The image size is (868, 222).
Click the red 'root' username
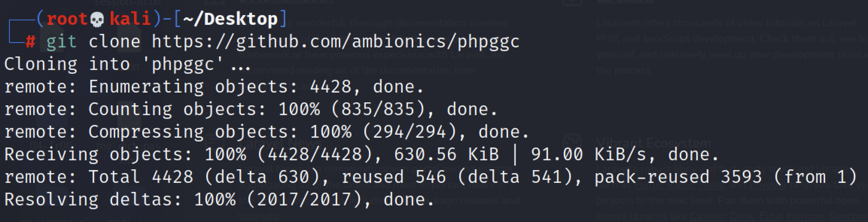[x=67, y=19]
